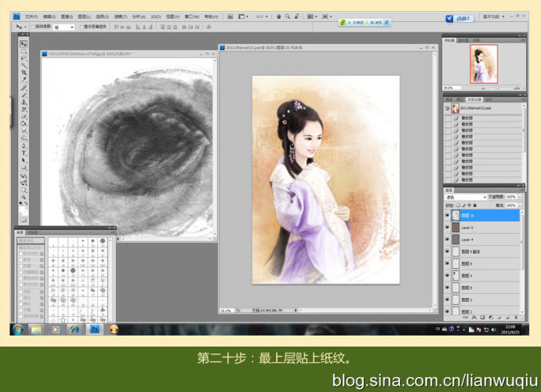Hide the selected 图层 10 layer
Viewport: 541px width, 392px height.
[x=448, y=216]
